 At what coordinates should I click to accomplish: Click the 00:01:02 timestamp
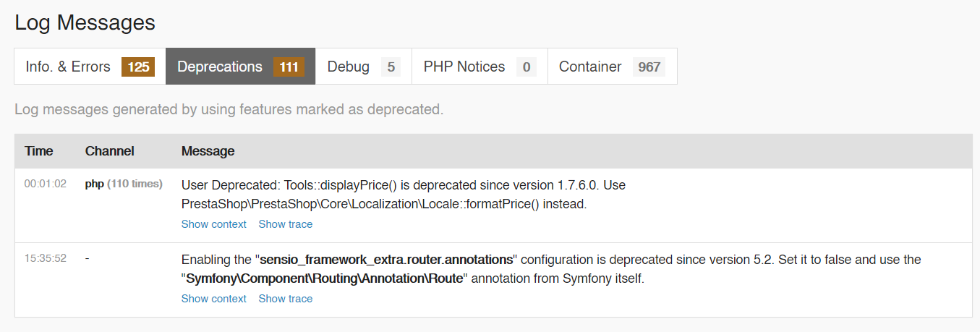tap(46, 184)
